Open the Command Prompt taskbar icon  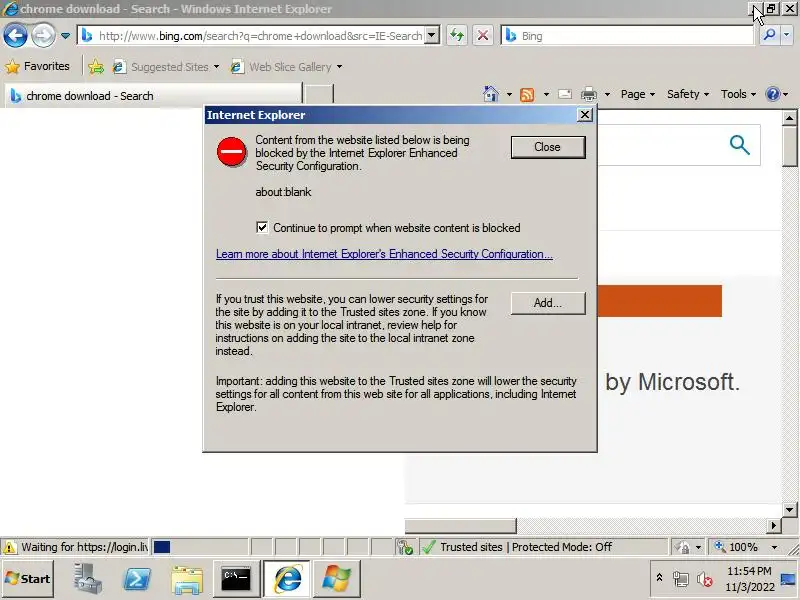click(x=236, y=579)
